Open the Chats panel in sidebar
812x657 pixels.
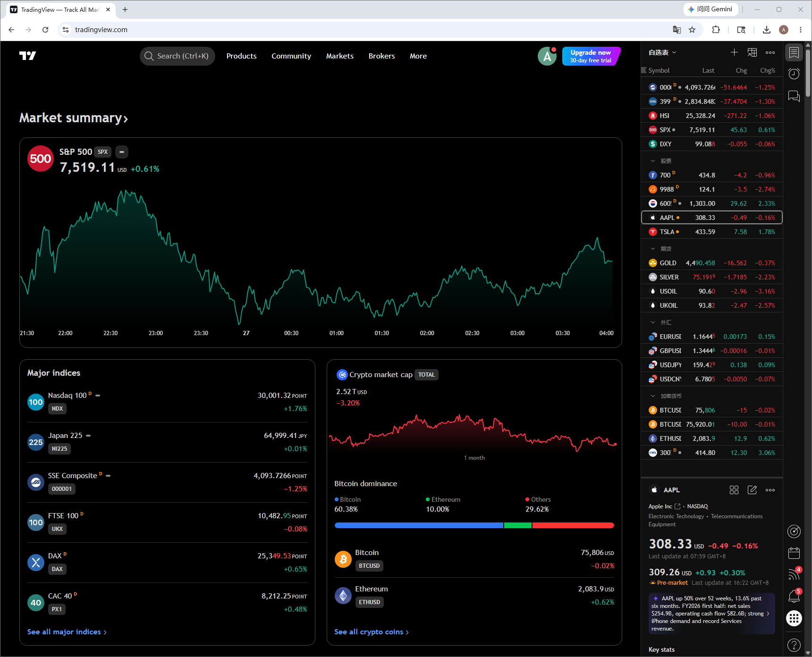[794, 96]
